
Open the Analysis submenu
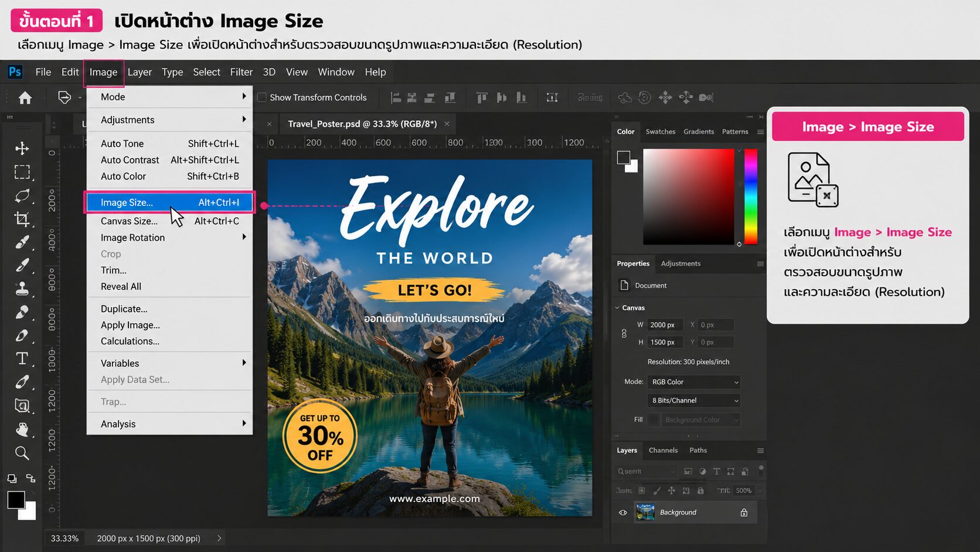170,424
